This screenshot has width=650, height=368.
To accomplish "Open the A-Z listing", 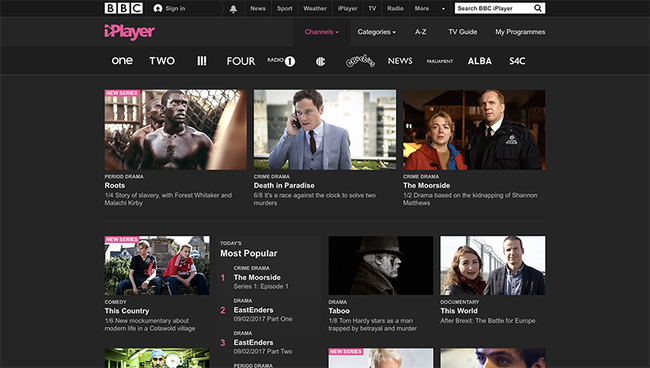I will 420,32.
